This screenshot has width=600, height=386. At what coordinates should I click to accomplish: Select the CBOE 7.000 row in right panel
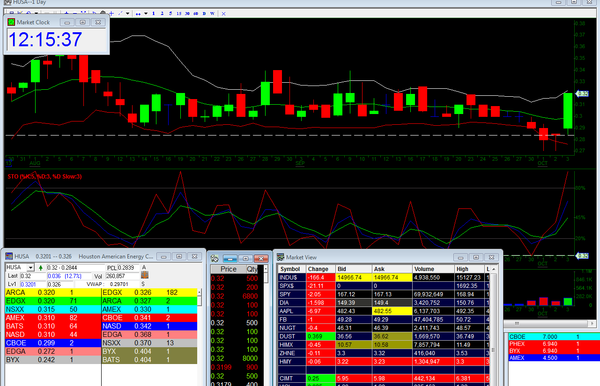click(554, 337)
